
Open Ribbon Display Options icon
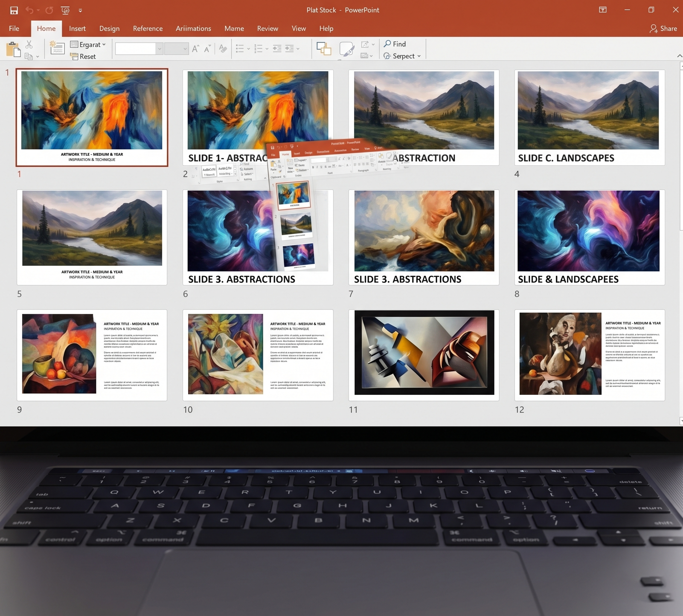tap(603, 10)
